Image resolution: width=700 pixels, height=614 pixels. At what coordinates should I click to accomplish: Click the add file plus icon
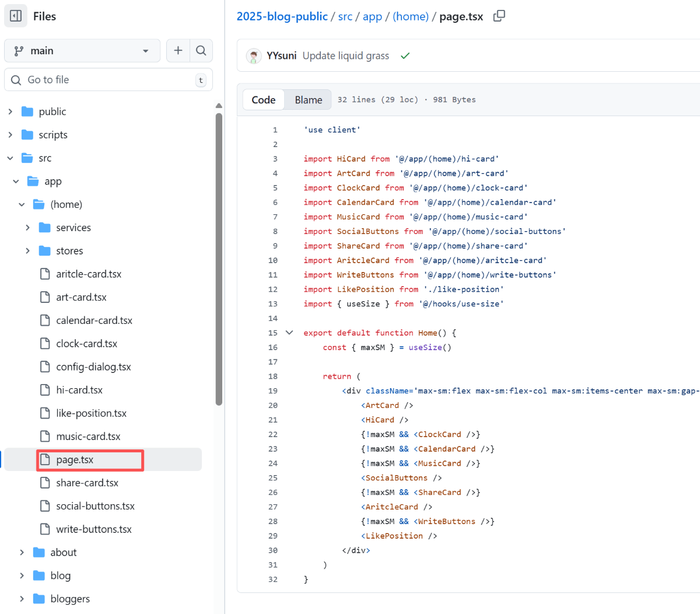point(178,51)
